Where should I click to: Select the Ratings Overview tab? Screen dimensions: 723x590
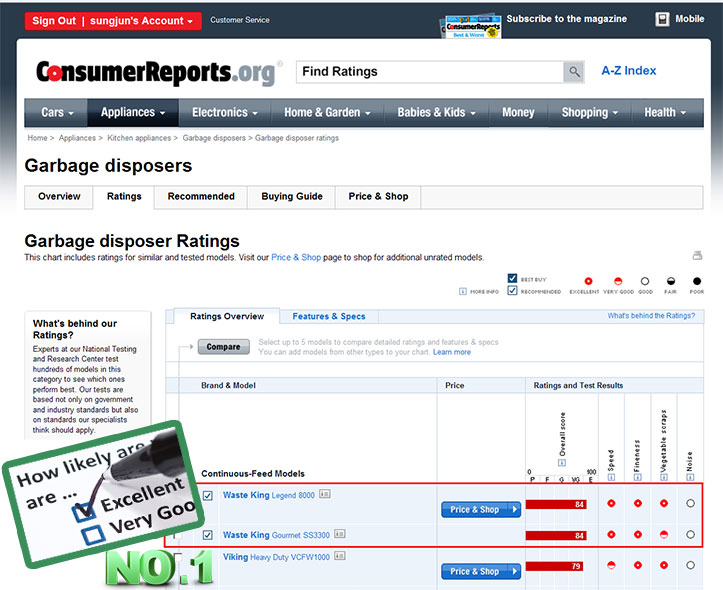227,316
